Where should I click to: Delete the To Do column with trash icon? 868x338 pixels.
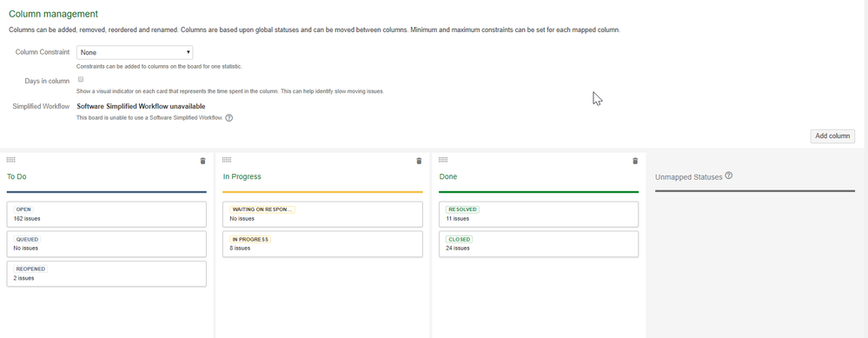pos(202,161)
